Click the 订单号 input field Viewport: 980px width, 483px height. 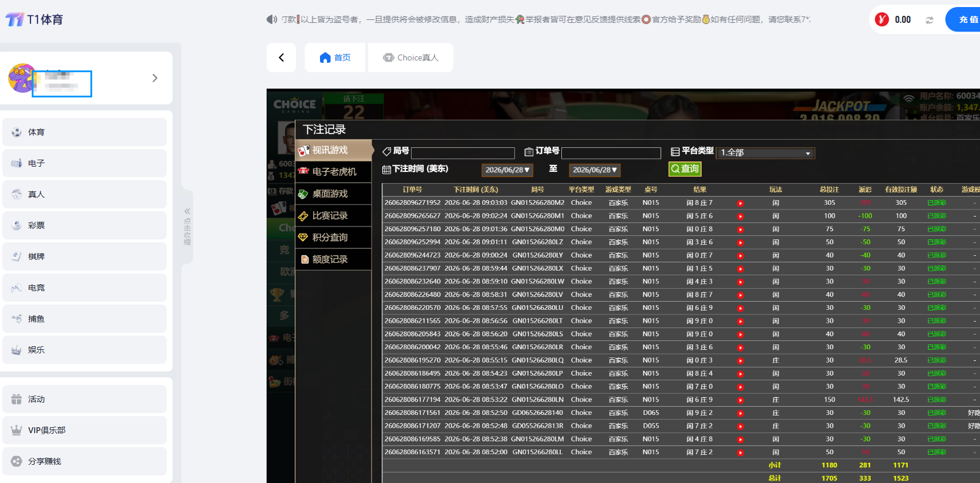point(611,153)
